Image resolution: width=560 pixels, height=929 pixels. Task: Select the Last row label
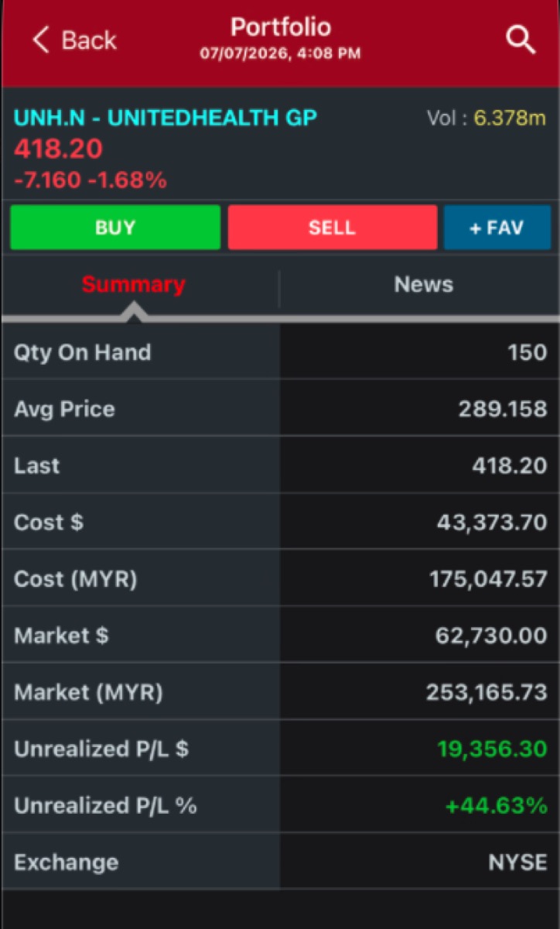pos(36,465)
